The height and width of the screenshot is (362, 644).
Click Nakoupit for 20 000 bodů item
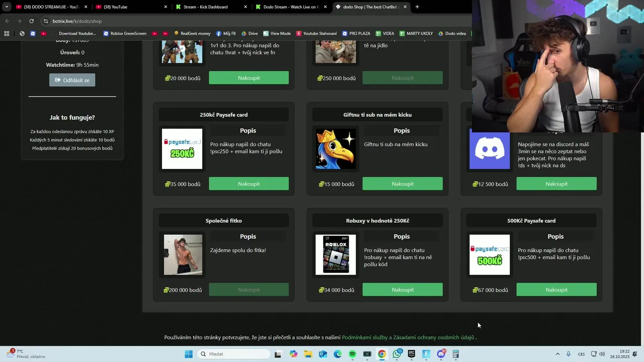click(x=249, y=78)
